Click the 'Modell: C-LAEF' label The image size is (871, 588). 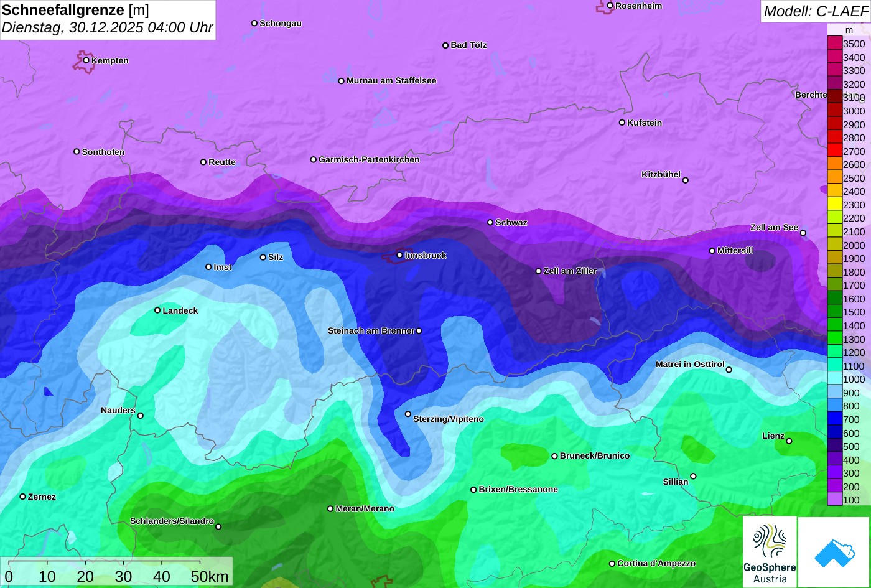point(815,11)
